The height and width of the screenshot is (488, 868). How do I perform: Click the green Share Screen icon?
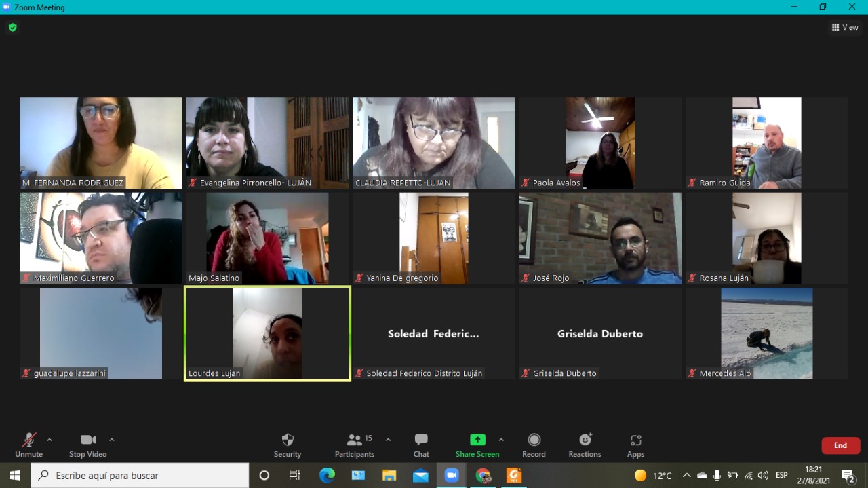[x=477, y=440]
